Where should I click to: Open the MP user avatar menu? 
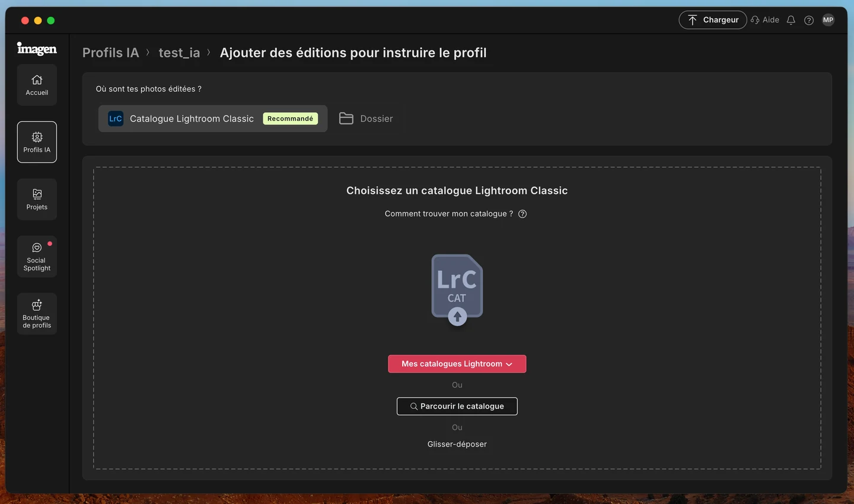pyautogui.click(x=828, y=20)
